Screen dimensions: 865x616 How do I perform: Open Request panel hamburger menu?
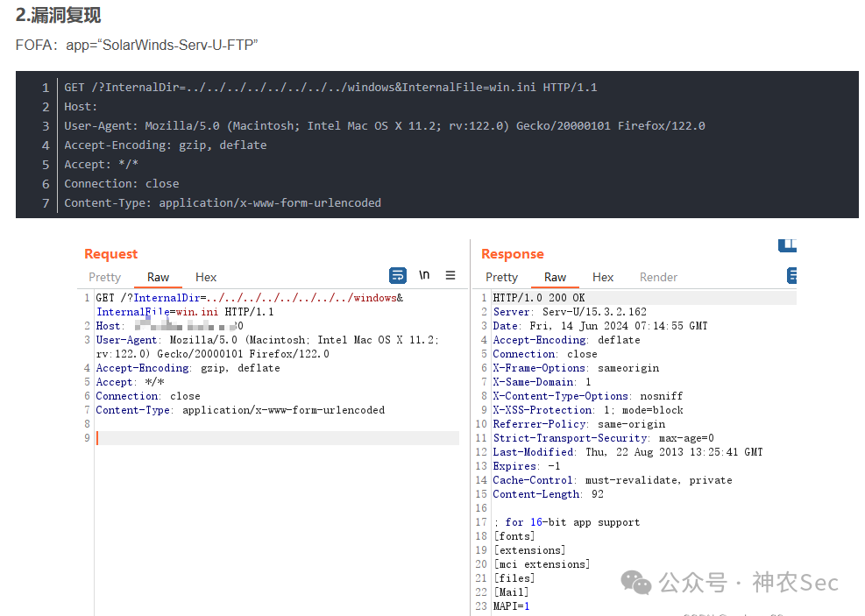click(450, 275)
